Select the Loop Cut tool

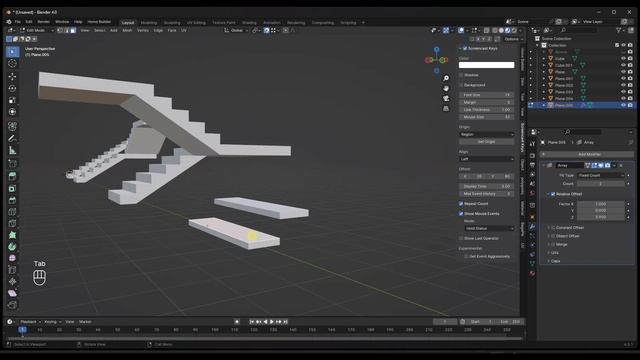pyautogui.click(x=12, y=212)
